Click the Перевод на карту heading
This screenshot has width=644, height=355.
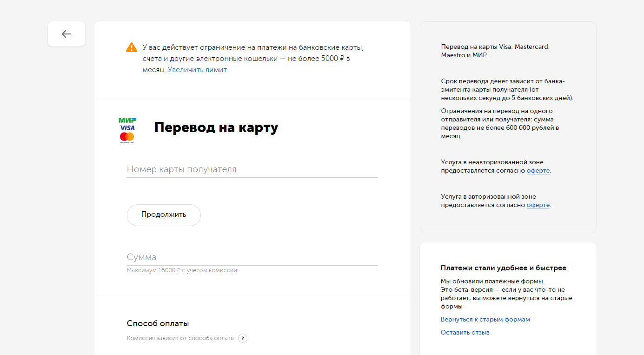[216, 127]
